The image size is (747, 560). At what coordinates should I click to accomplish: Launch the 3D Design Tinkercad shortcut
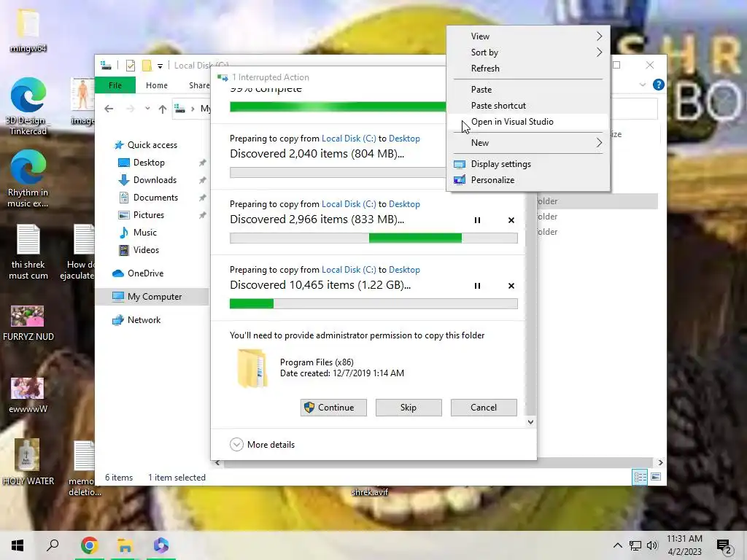[28, 106]
